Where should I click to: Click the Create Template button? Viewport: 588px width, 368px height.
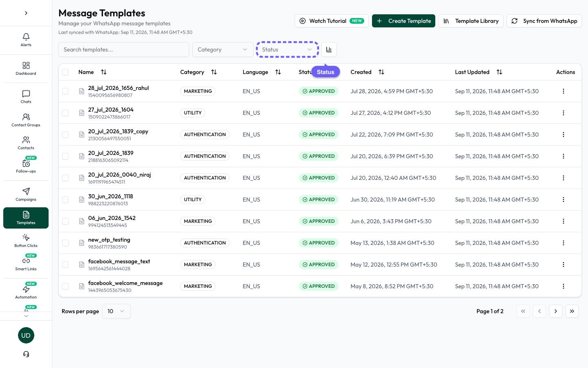point(403,21)
